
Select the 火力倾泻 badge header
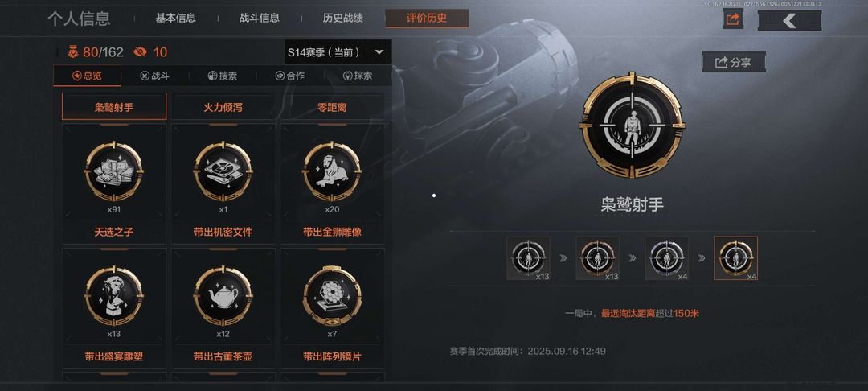click(x=223, y=107)
